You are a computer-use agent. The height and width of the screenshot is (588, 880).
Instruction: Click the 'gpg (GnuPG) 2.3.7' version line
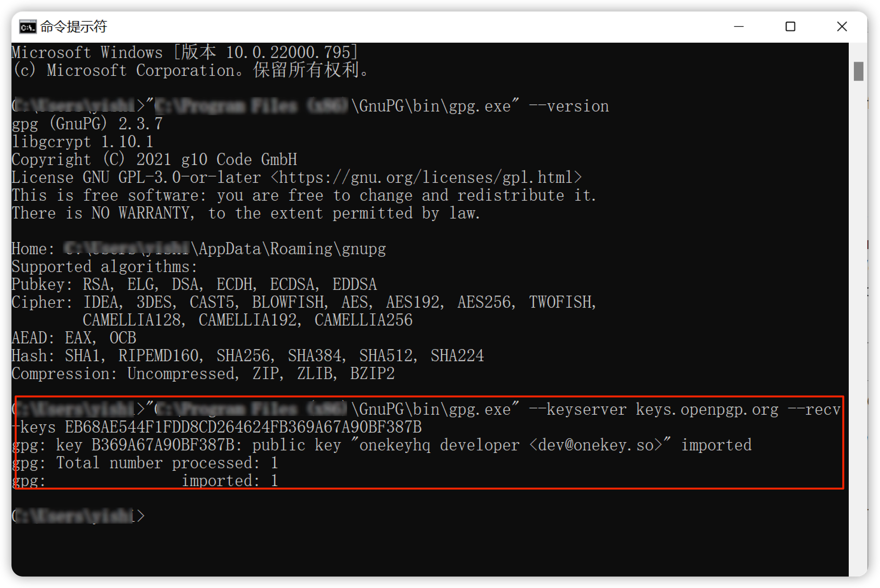(x=87, y=124)
